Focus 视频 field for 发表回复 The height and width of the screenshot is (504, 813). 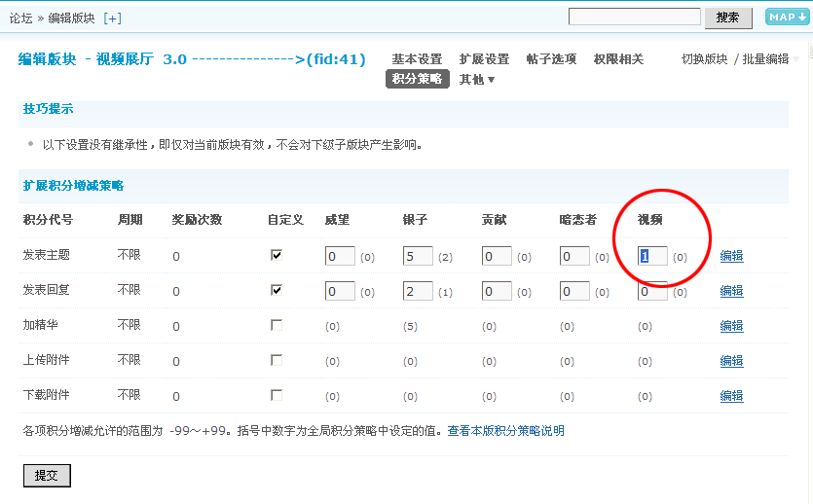pos(652,291)
